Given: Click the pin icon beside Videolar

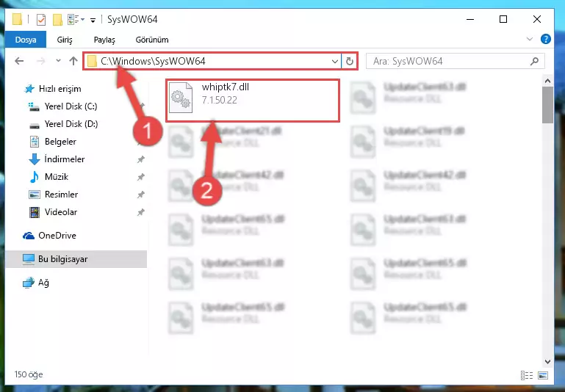Looking at the screenshot, I should (141, 212).
